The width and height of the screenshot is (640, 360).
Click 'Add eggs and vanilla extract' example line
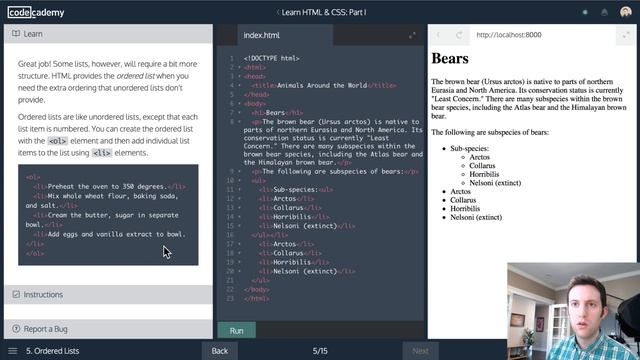click(x=109, y=234)
